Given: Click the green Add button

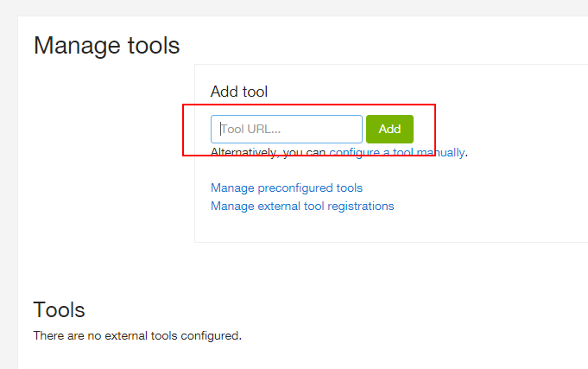Looking at the screenshot, I should tap(389, 129).
